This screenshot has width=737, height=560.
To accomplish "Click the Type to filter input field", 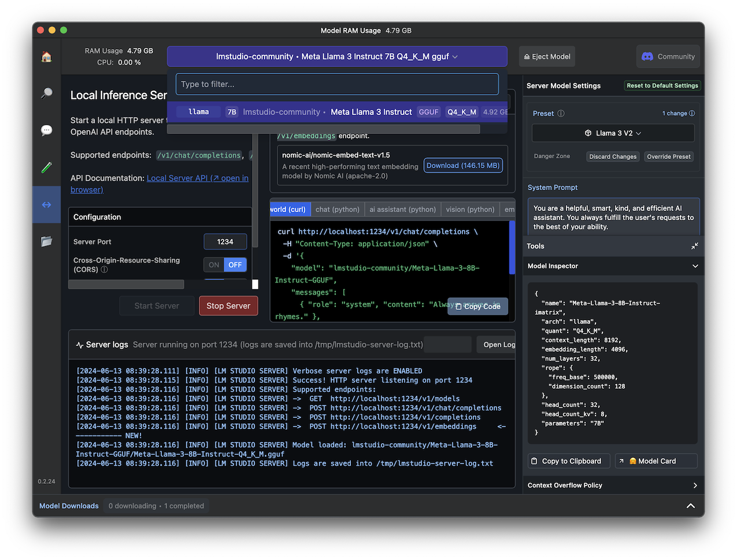I will (x=337, y=84).
